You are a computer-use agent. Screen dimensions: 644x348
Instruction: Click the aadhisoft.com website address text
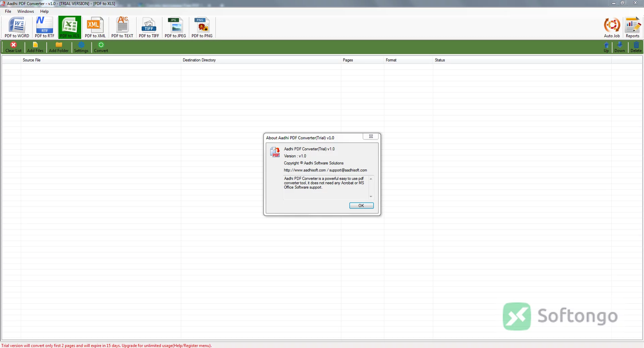coord(305,170)
